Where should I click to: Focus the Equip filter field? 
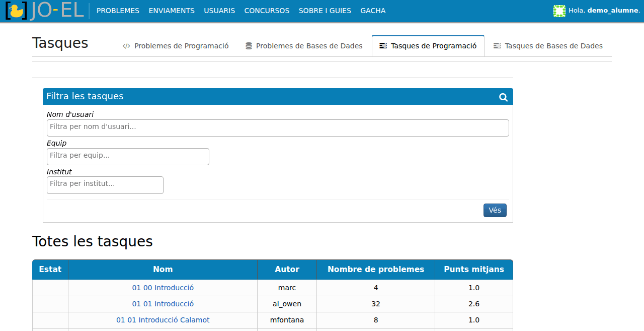coord(128,157)
